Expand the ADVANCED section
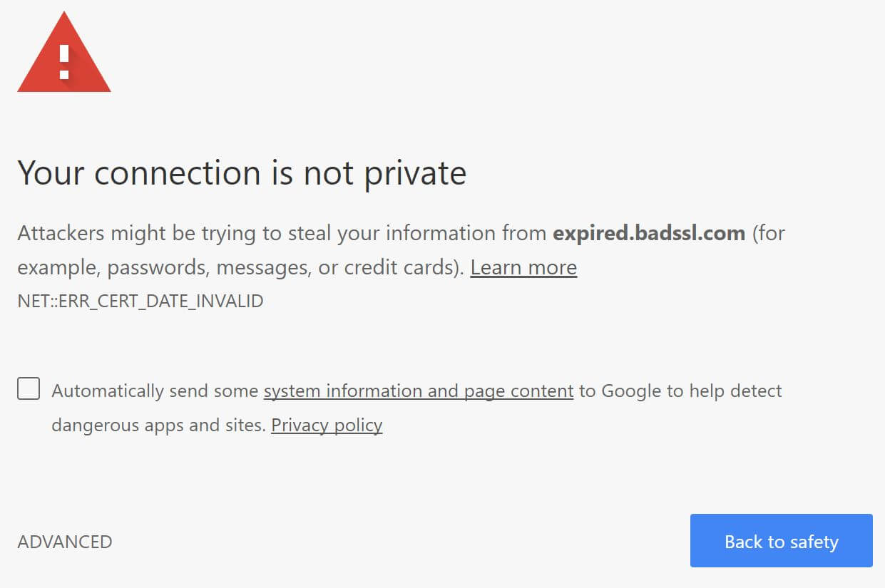 tap(65, 542)
